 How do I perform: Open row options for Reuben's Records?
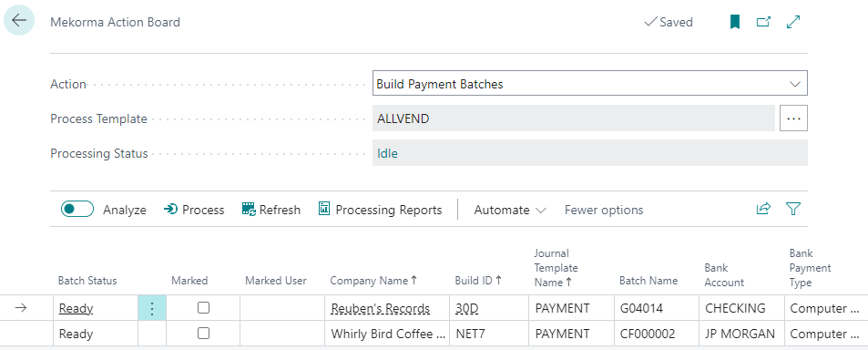click(152, 308)
